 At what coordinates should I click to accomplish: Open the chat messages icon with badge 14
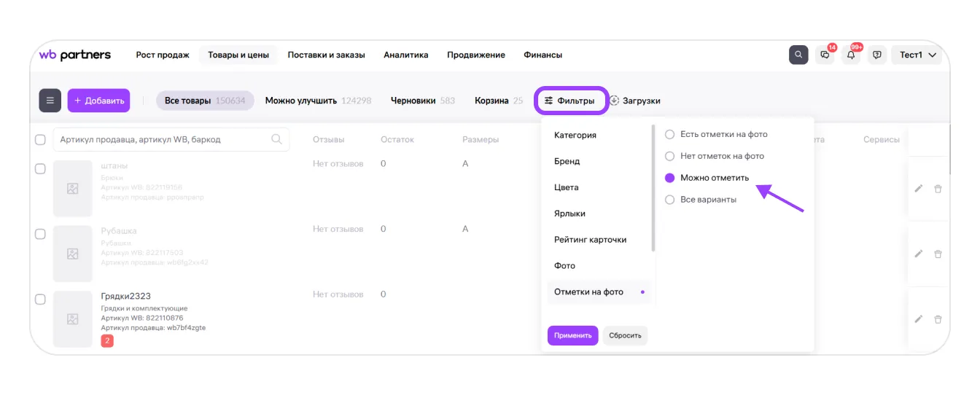[825, 55]
